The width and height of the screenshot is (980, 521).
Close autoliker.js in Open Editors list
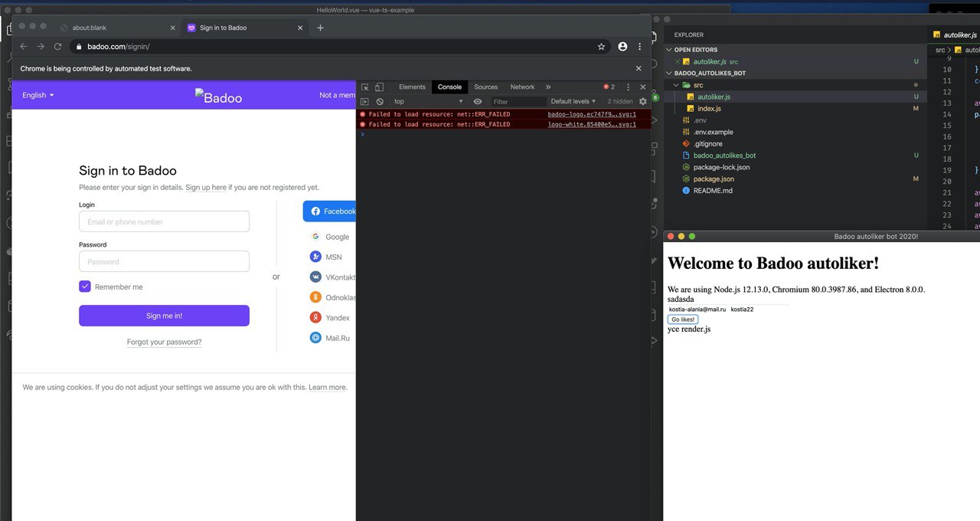[677, 61]
